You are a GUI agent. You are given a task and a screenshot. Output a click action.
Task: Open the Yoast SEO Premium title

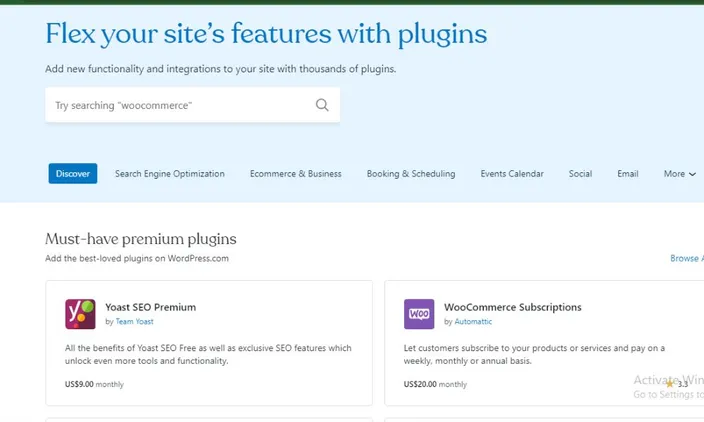coord(150,308)
